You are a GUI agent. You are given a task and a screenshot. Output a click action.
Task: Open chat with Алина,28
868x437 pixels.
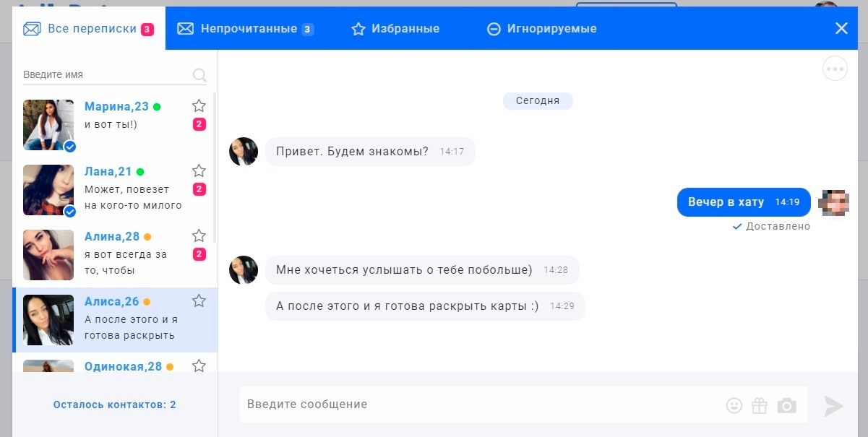pos(113,255)
